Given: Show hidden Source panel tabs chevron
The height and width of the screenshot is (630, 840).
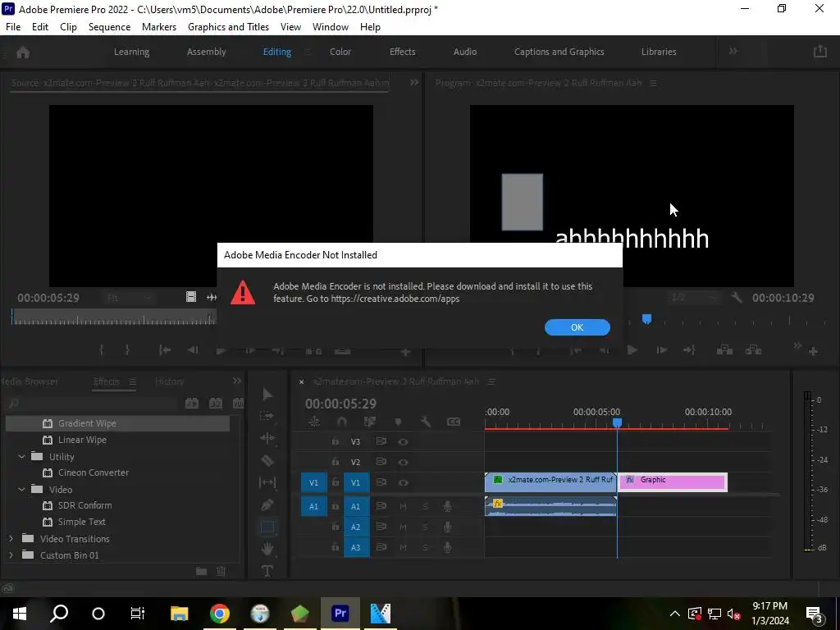Looking at the screenshot, I should pos(414,83).
